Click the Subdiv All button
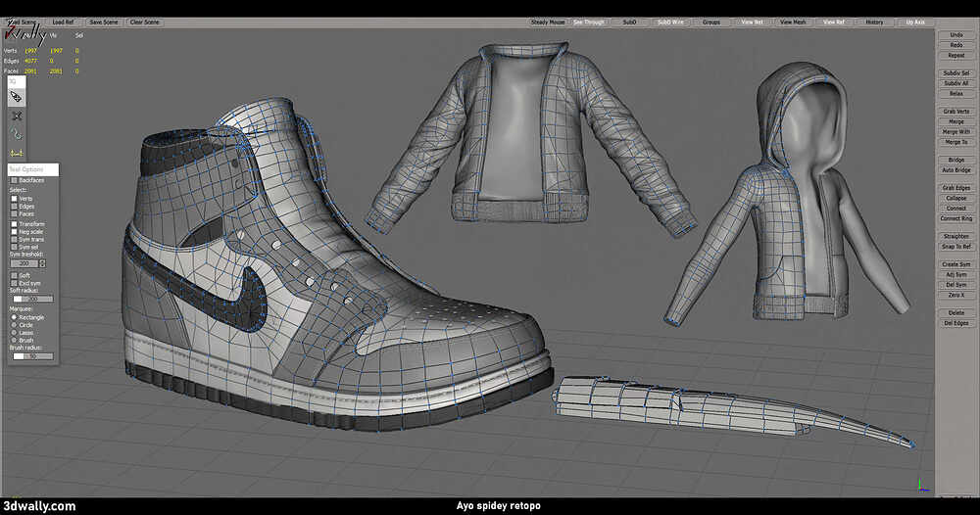This screenshot has width=980, height=515. point(956,83)
